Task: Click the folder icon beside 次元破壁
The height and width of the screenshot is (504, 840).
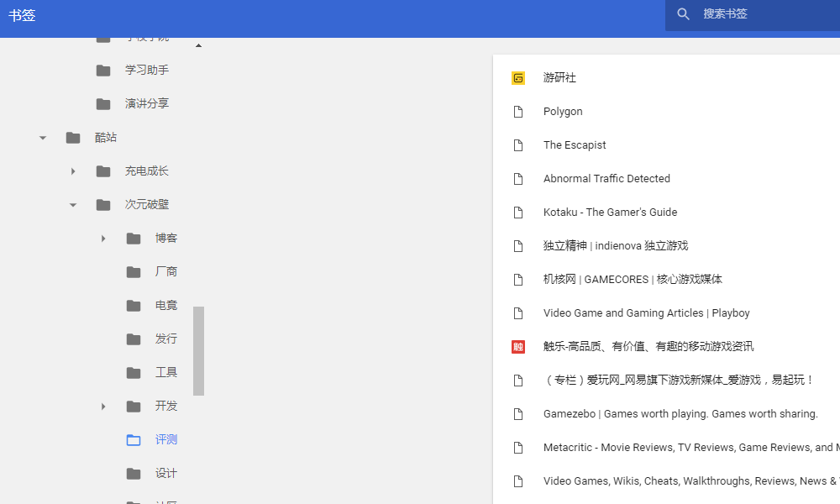Action: [103, 205]
